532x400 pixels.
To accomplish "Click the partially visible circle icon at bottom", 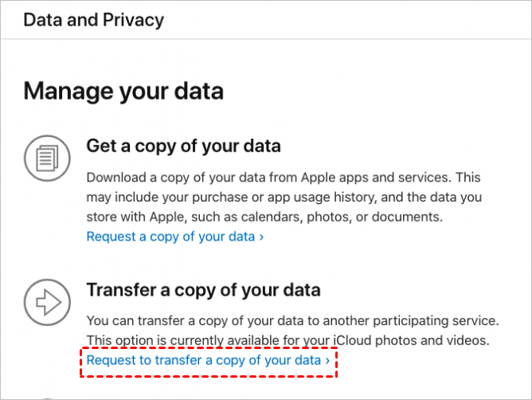I will coord(47,397).
